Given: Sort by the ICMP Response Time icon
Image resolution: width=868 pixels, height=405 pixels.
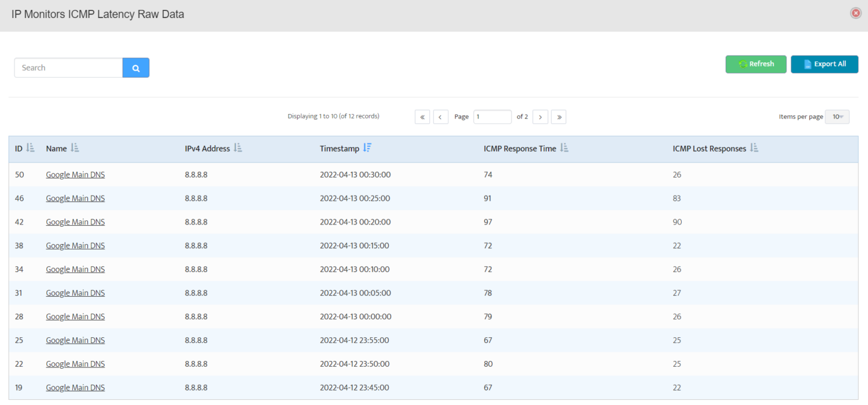Looking at the screenshot, I should point(565,148).
